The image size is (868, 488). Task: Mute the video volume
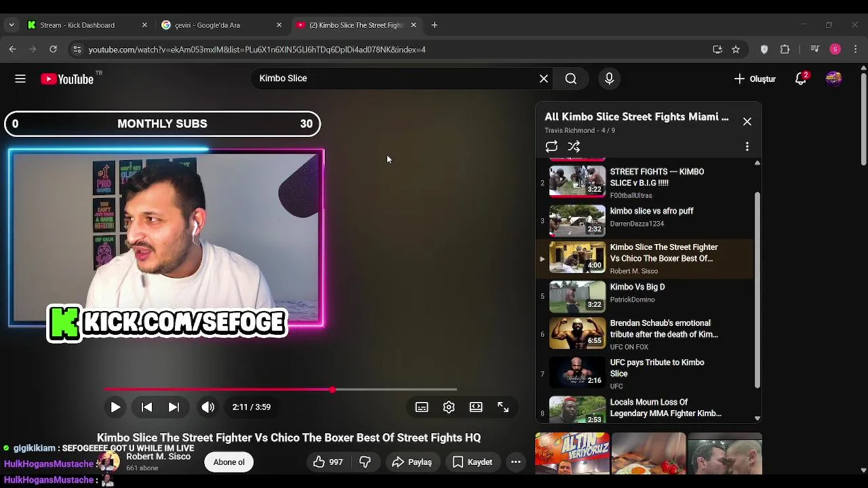pyautogui.click(x=208, y=407)
